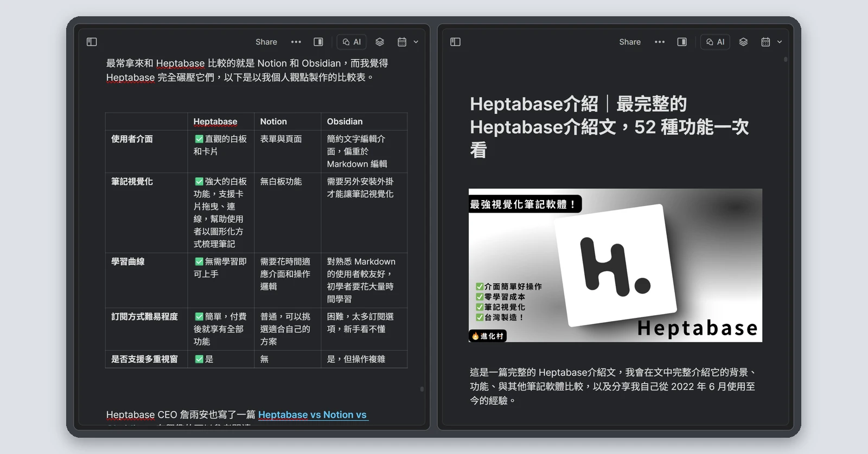Open the three-dot menu in left pane
This screenshot has width=868, height=454.
(x=296, y=42)
